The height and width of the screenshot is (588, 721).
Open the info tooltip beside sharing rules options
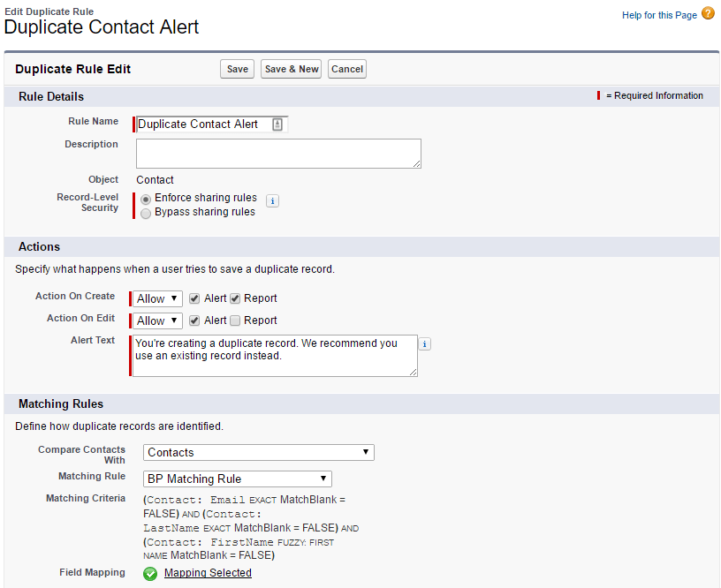(272, 201)
